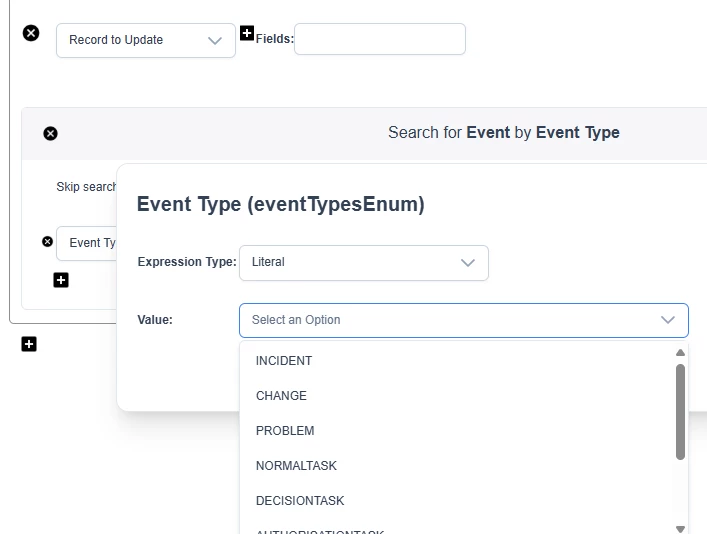Choose INCIDENT from the list
The image size is (707, 534).
[284, 361]
